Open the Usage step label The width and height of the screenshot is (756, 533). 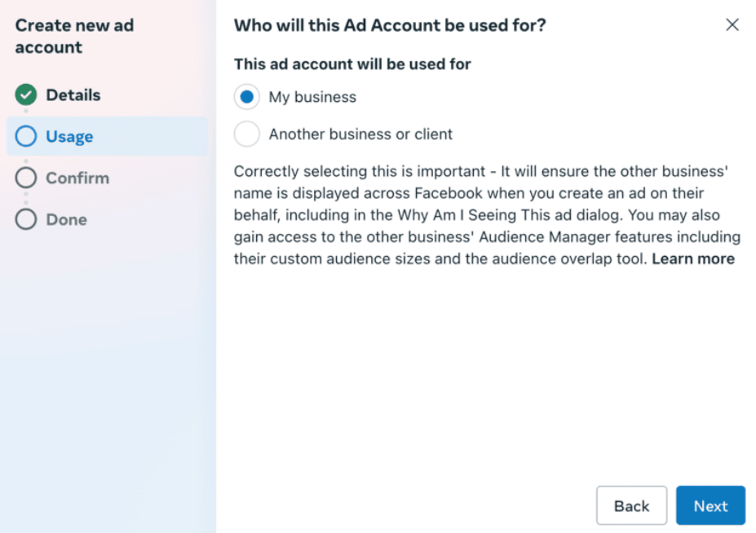[x=69, y=137]
